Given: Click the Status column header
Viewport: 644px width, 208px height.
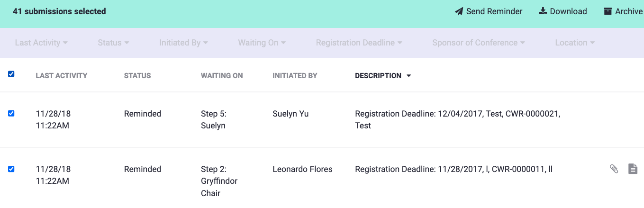Looking at the screenshot, I should coord(137,76).
